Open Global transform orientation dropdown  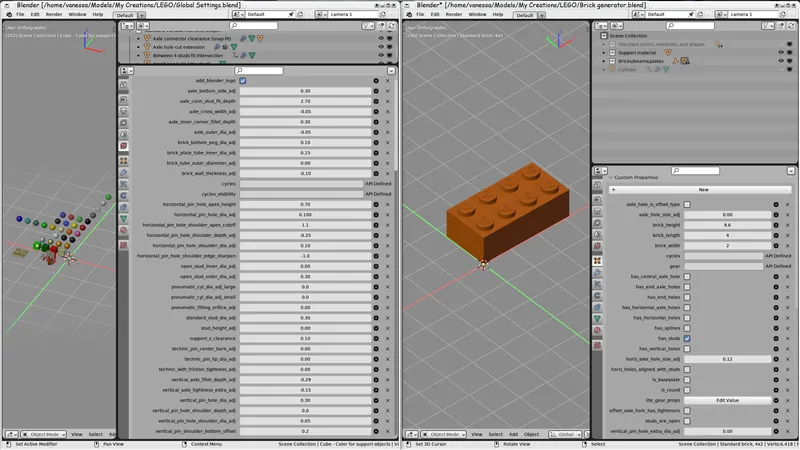[x=565, y=434]
